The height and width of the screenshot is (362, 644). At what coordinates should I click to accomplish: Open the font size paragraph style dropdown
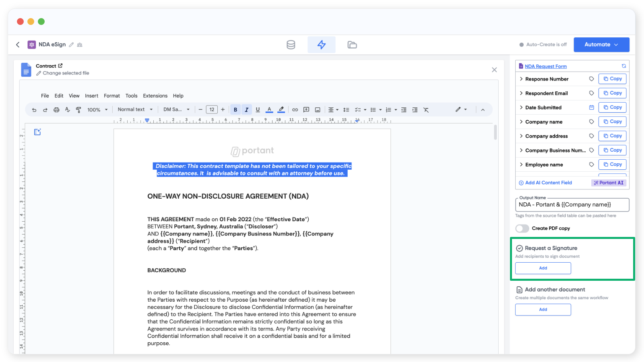pyautogui.click(x=135, y=109)
